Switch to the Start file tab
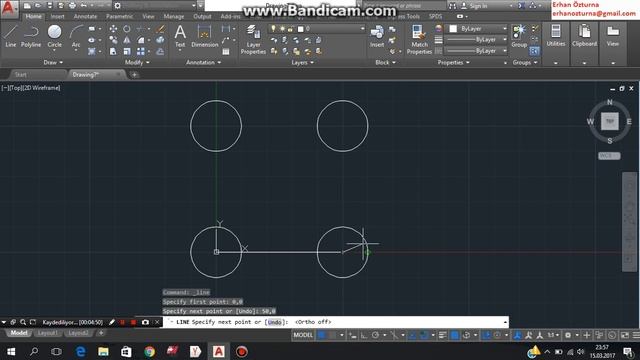The width and height of the screenshot is (640, 360). (20, 75)
